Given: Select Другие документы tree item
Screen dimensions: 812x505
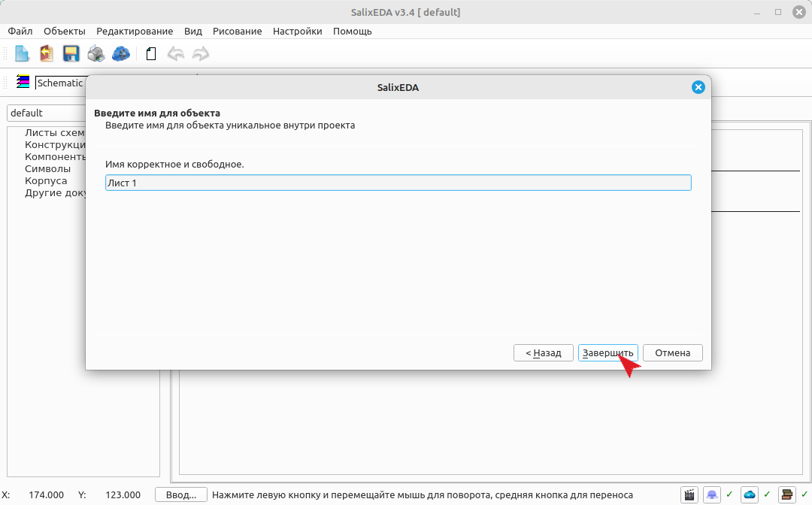Looking at the screenshot, I should point(55,192).
